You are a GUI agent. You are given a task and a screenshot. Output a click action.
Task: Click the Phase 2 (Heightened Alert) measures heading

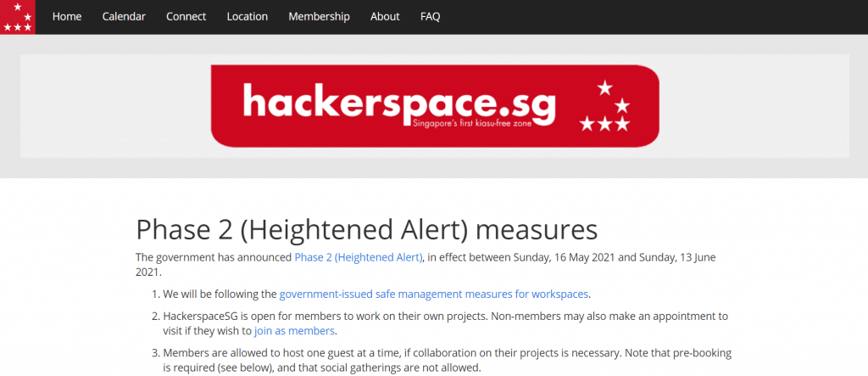366,230
